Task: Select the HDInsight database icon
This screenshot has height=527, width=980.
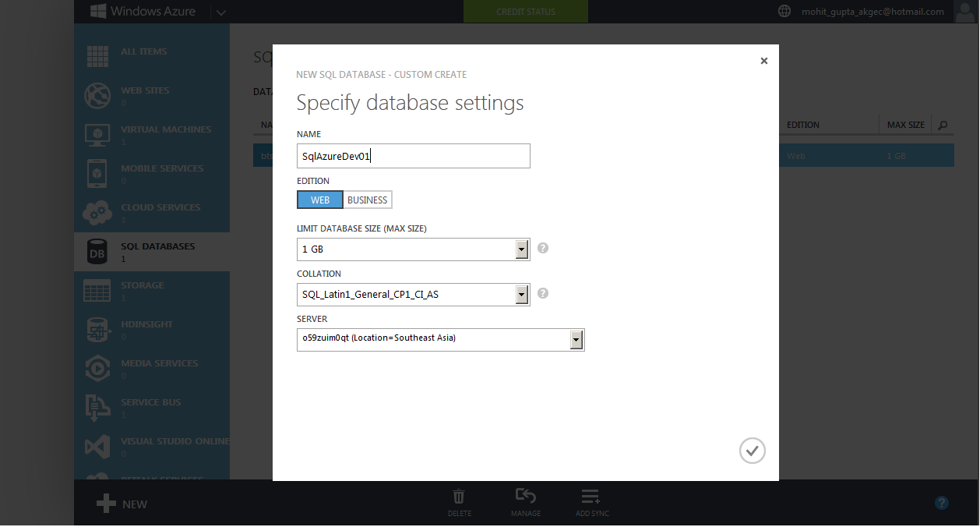Action: (x=97, y=330)
